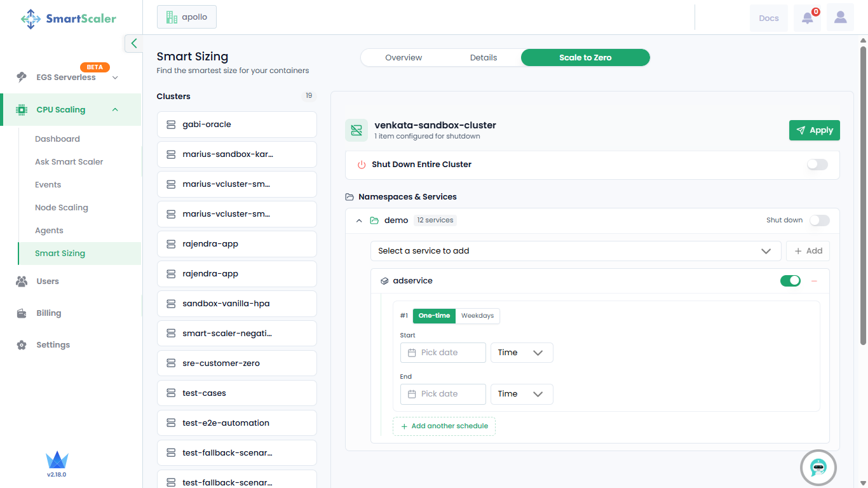The width and height of the screenshot is (868, 488).
Task: Toggle the demo namespace Shut down switch
Action: click(819, 220)
